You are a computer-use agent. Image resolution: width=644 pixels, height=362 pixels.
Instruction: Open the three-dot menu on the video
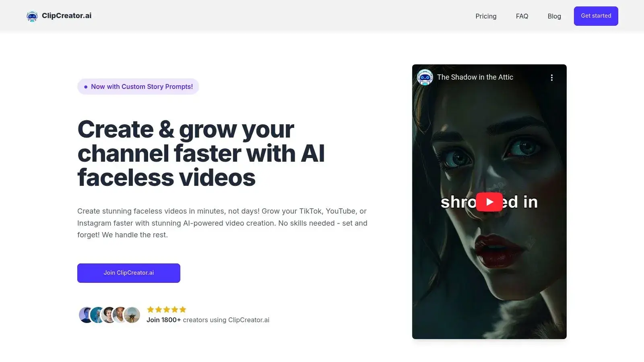[x=552, y=77]
